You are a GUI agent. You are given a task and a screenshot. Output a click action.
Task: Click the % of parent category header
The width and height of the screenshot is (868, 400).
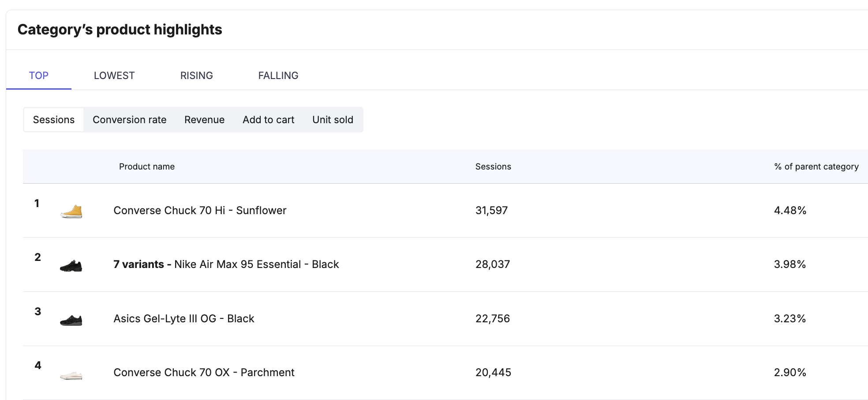816,166
